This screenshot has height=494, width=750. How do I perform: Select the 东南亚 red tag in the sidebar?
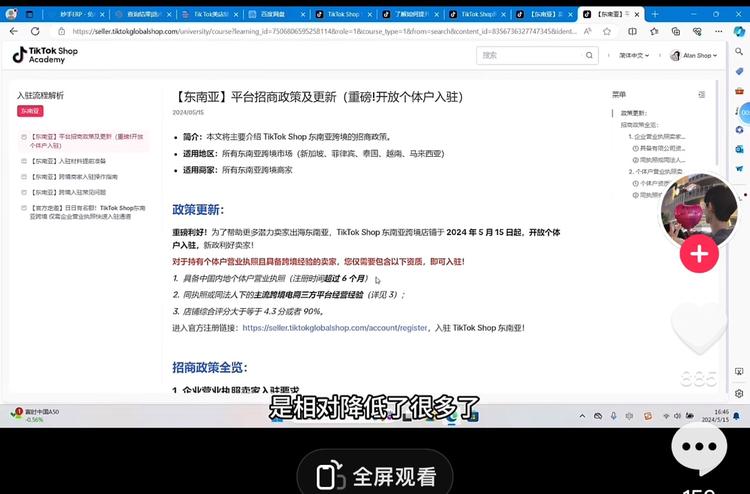tap(30, 111)
